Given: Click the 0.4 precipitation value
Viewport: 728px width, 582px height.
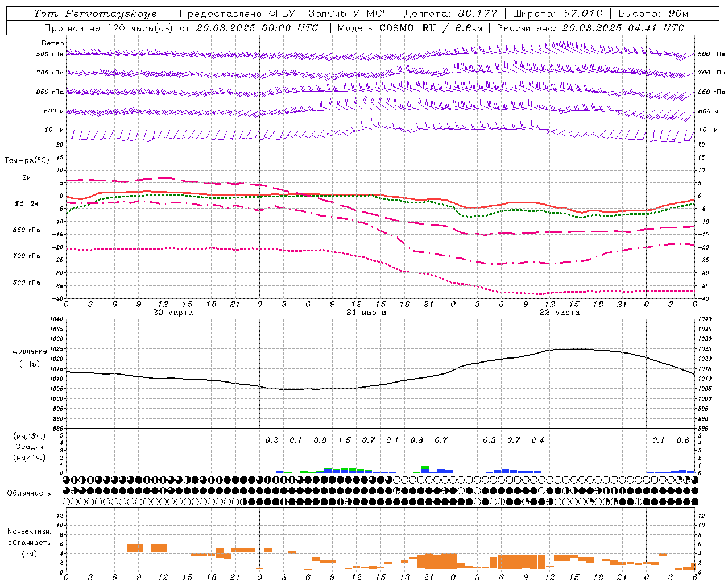Looking at the screenshot, I should pos(537,440).
